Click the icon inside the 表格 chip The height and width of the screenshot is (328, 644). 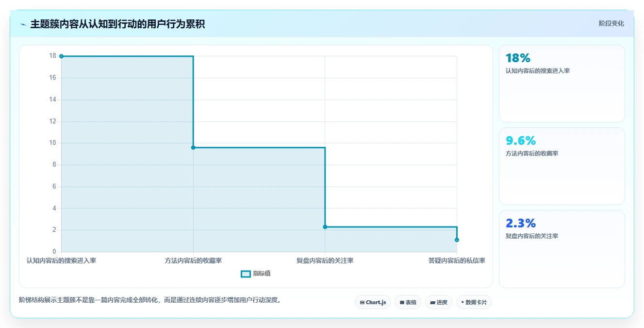402,303
